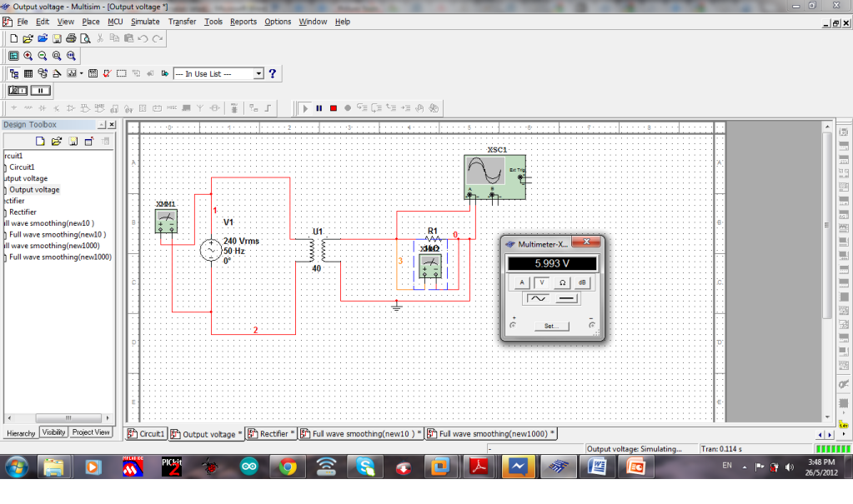
Task: Select the Output voltage tree item
Action: click(34, 190)
